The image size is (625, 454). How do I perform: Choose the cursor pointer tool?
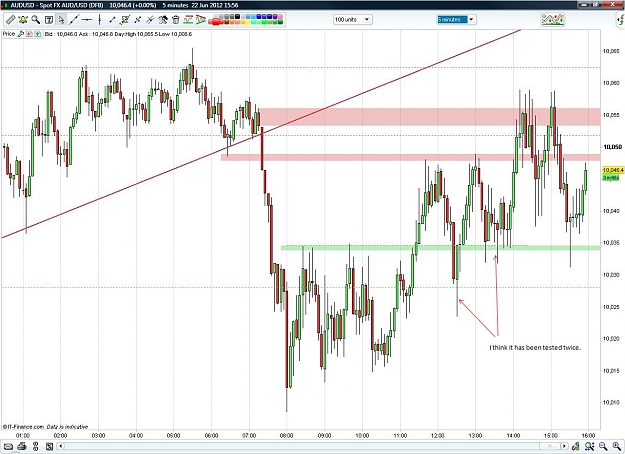[x=61, y=20]
